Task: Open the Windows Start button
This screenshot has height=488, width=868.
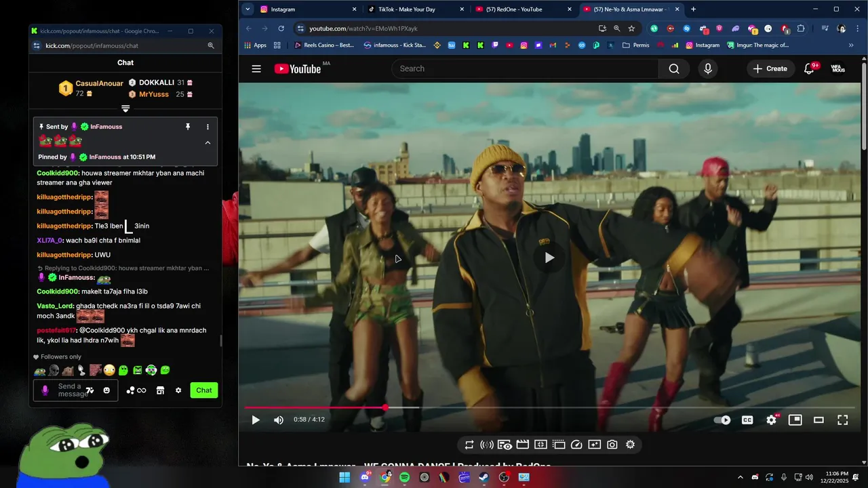Action: (x=344, y=477)
